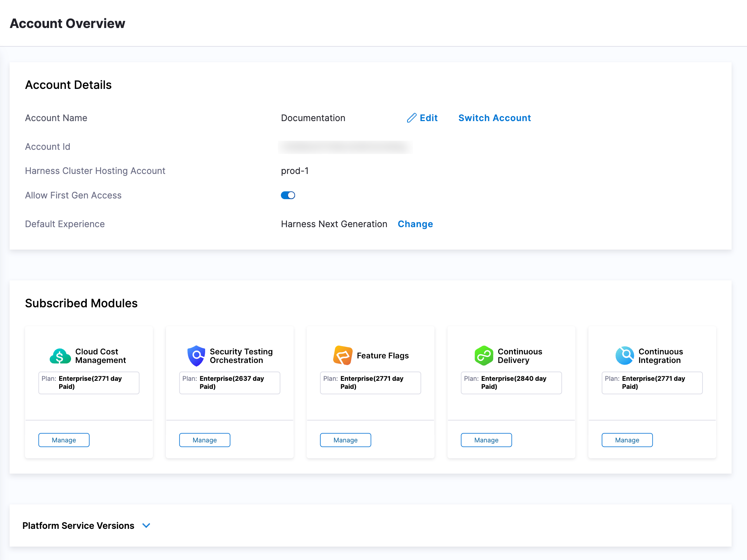Click Manage on Continuous Integration card
The height and width of the screenshot is (560, 747).
pyautogui.click(x=627, y=440)
